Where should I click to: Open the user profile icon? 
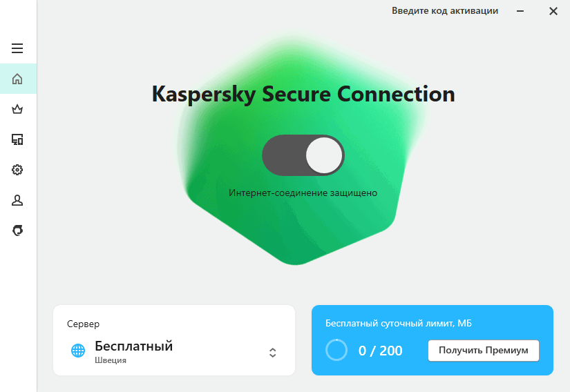[17, 200]
